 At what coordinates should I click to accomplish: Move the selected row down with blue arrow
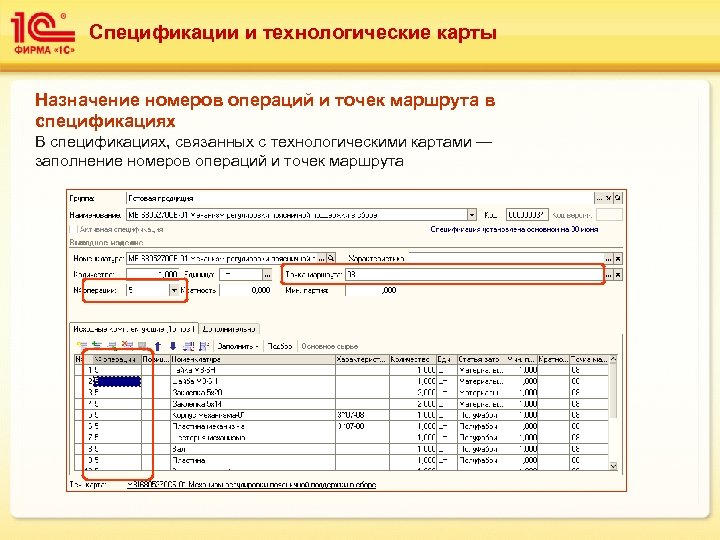(173, 346)
